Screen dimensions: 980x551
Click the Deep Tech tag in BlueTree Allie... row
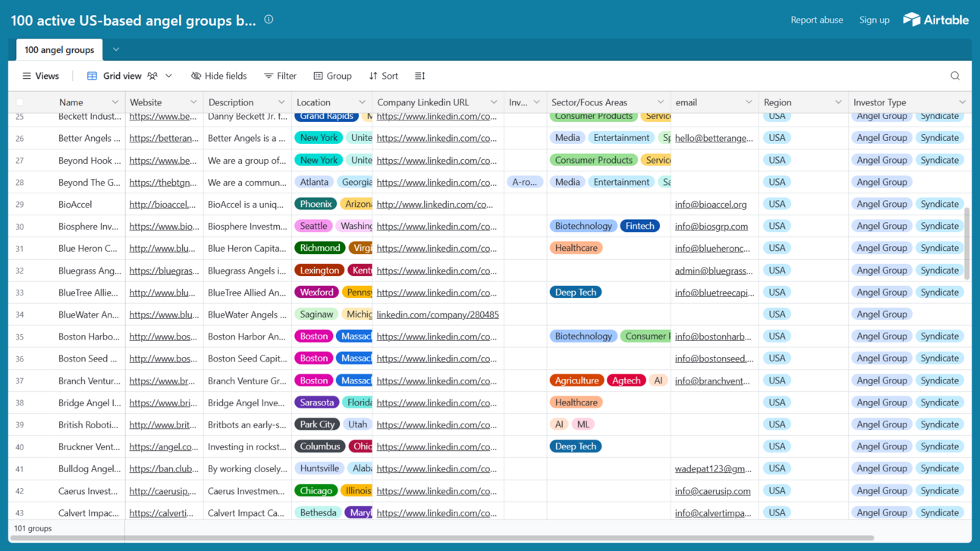[576, 293]
